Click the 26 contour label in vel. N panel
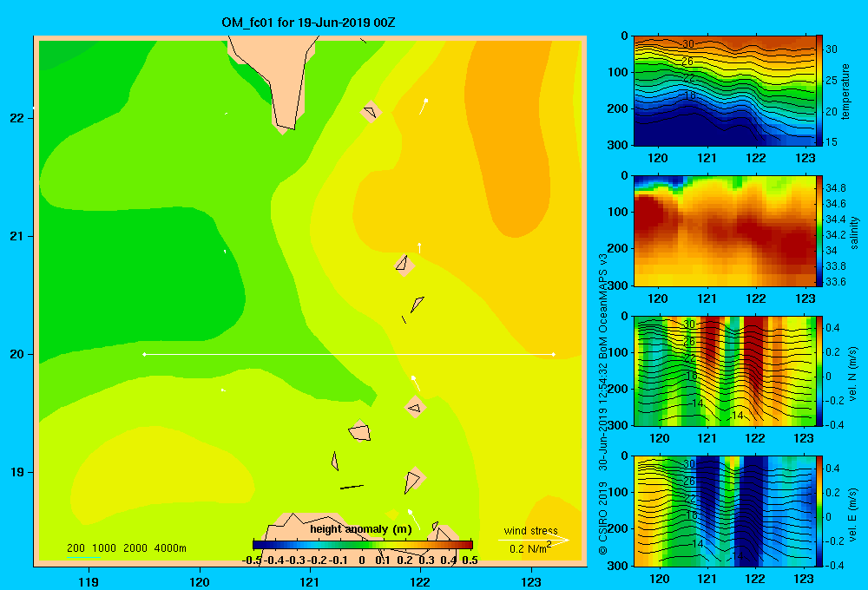 click(x=688, y=342)
